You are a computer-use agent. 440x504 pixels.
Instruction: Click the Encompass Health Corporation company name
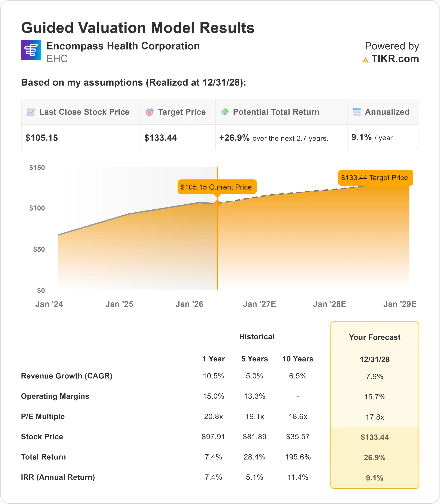pos(123,46)
